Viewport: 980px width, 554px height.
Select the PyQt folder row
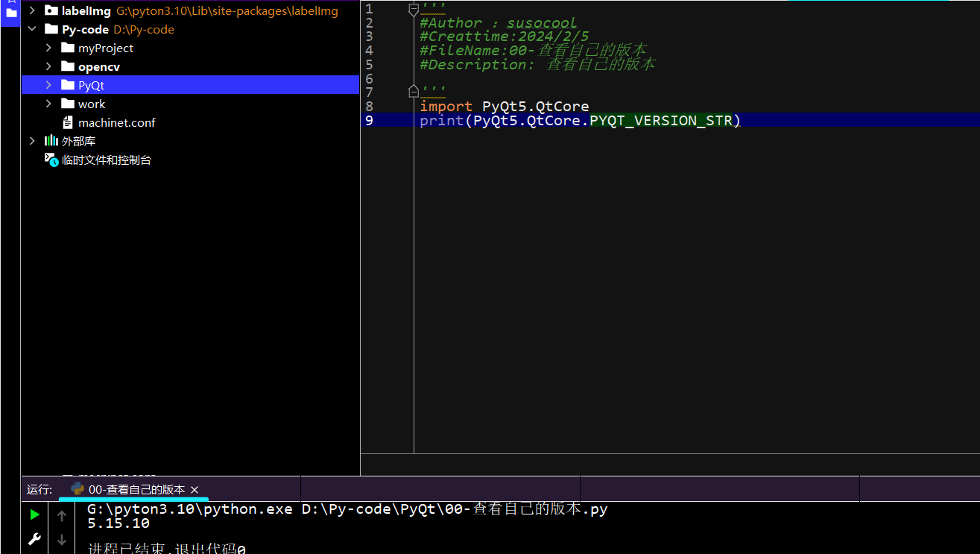190,85
